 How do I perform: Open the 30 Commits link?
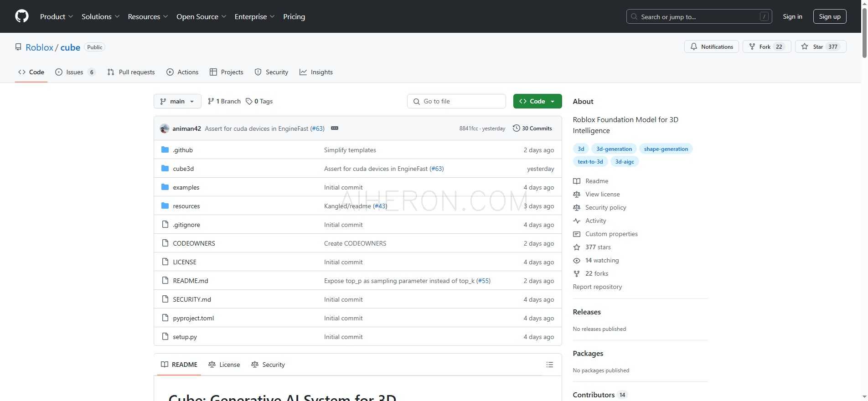click(x=532, y=128)
